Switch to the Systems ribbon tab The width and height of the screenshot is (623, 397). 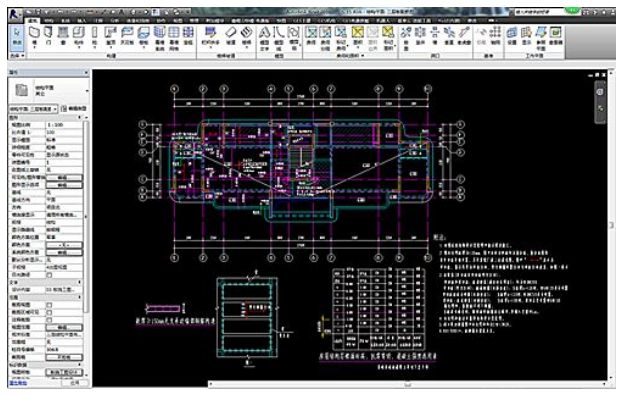point(66,21)
